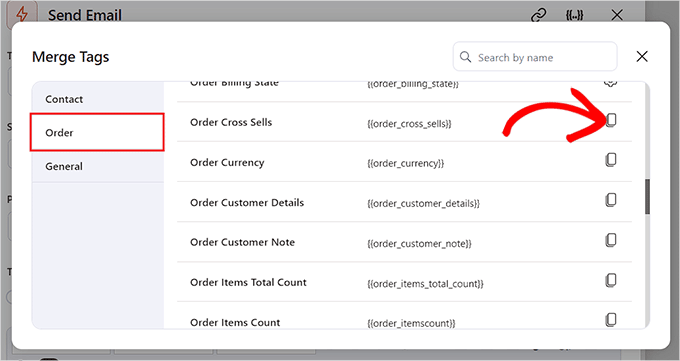Click the Search by name field
The width and height of the screenshot is (680, 361).
pyautogui.click(x=535, y=56)
